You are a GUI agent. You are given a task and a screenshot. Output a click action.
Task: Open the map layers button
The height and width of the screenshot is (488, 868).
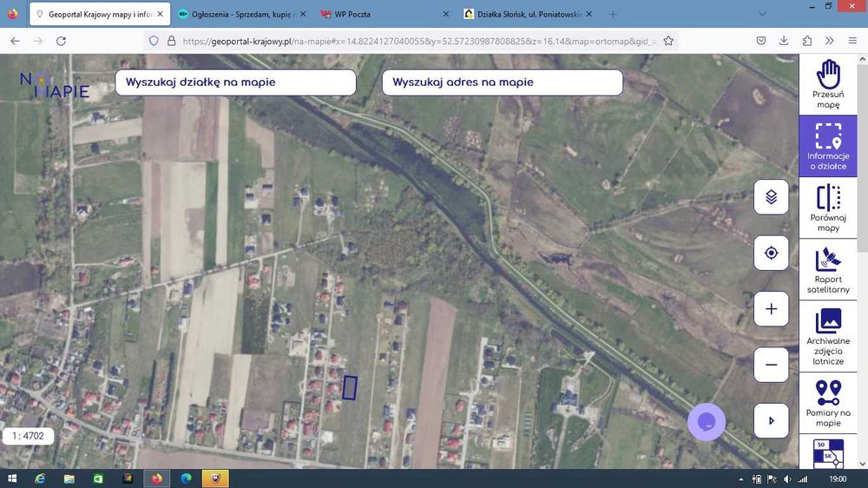click(x=771, y=196)
